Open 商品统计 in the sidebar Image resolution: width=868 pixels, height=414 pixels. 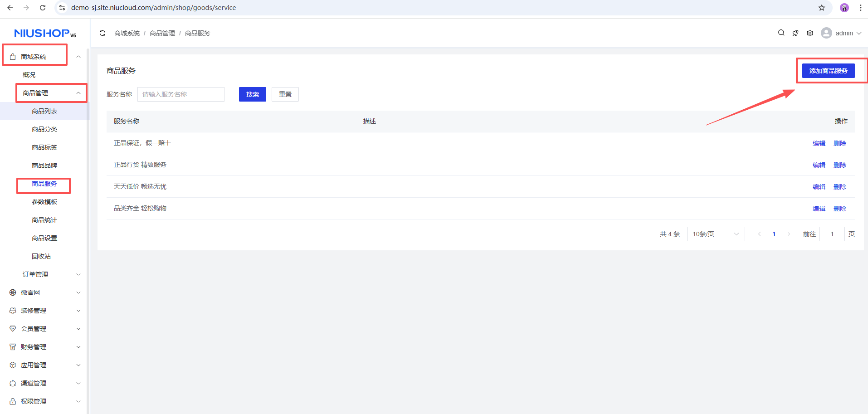[x=44, y=220]
